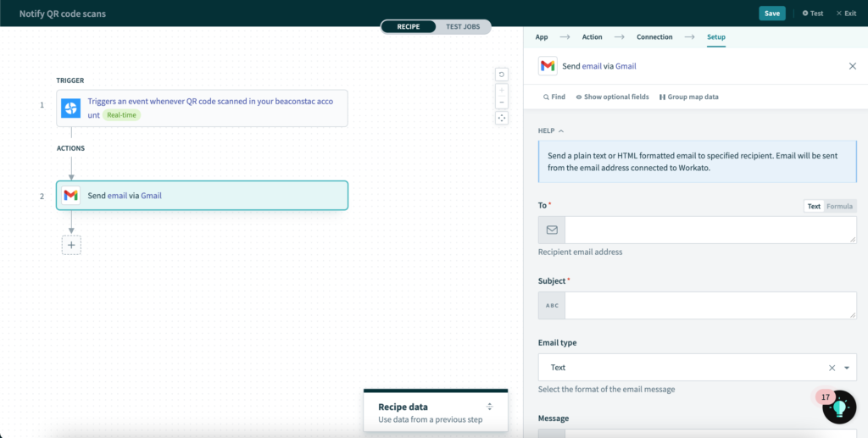Switch to the TEST JOBS tab
The width and height of the screenshot is (868, 438).
(x=463, y=26)
